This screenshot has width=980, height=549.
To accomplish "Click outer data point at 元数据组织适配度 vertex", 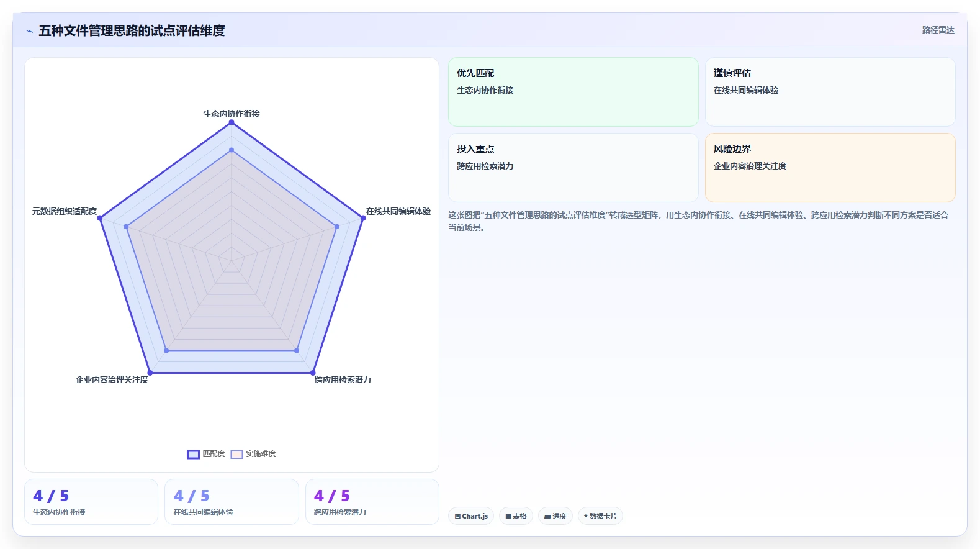I will coord(100,218).
